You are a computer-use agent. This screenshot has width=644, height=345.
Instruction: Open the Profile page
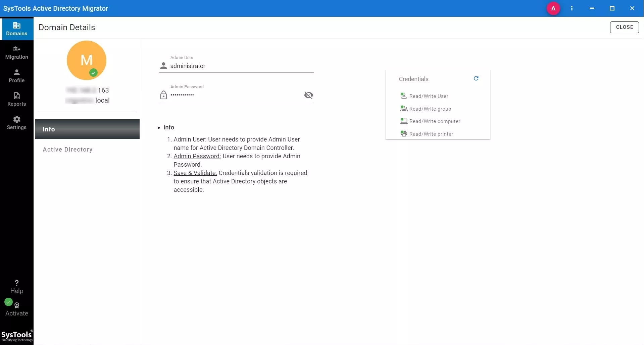[x=17, y=76]
